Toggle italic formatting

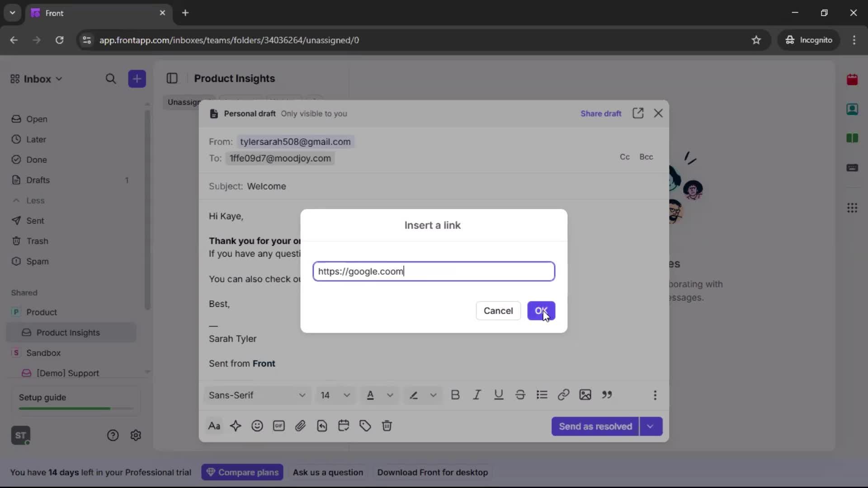pos(477,395)
